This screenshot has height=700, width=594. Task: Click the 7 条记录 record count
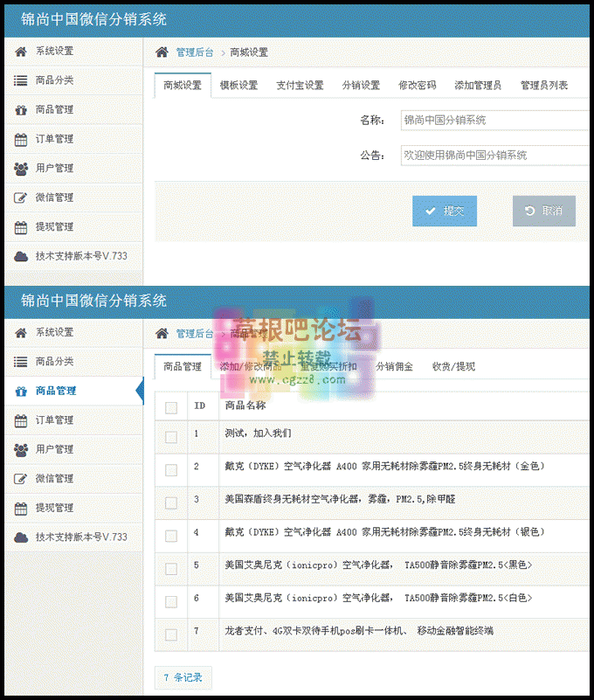click(183, 677)
